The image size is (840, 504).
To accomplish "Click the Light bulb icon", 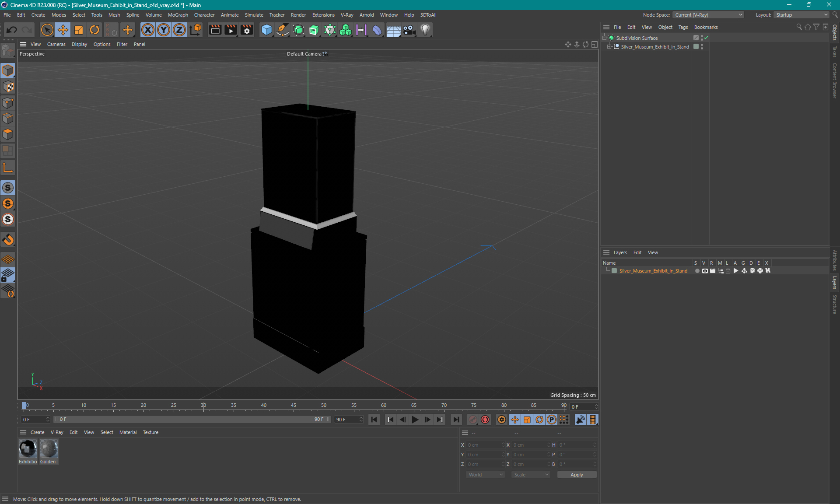I will pos(425,30).
